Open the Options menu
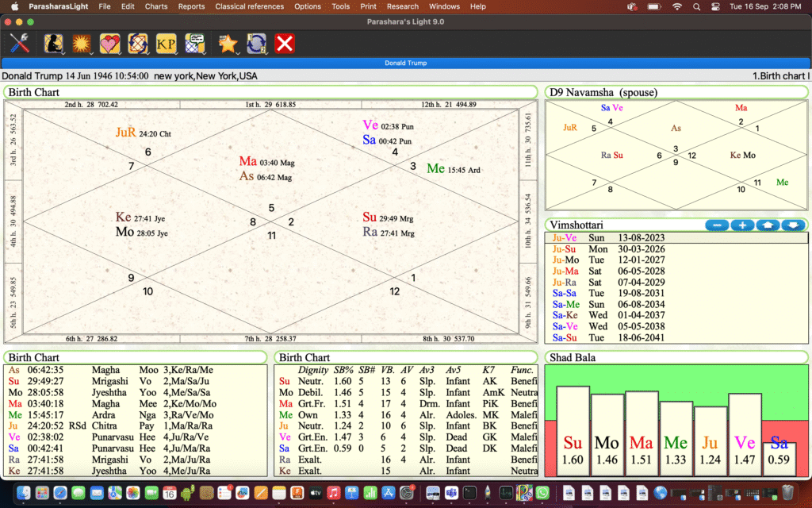Image resolution: width=812 pixels, height=508 pixels. coord(308,6)
